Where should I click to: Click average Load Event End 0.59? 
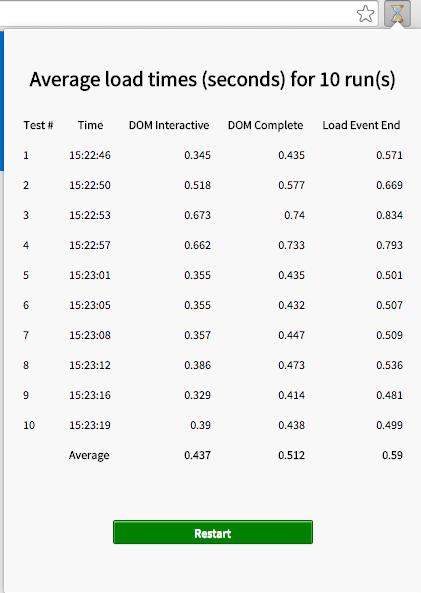point(392,455)
